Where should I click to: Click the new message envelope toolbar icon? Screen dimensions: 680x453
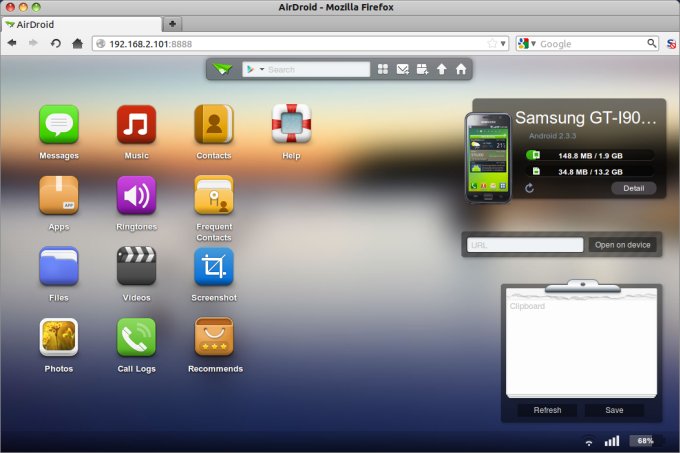click(402, 69)
